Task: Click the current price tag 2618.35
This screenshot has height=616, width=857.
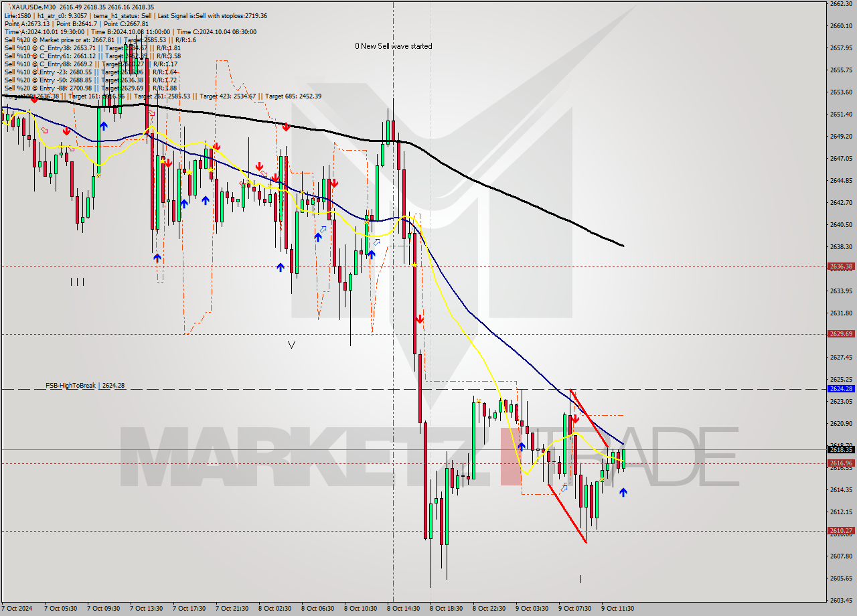Action: pyautogui.click(x=840, y=450)
